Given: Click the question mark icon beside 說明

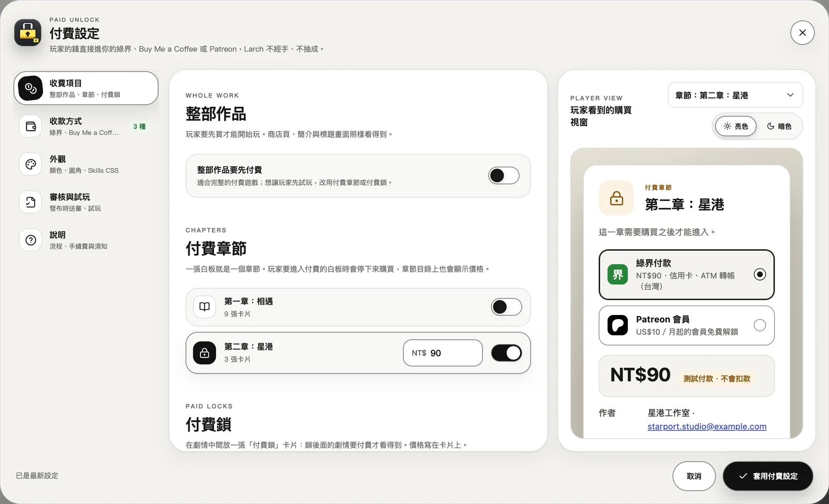Looking at the screenshot, I should [31, 240].
